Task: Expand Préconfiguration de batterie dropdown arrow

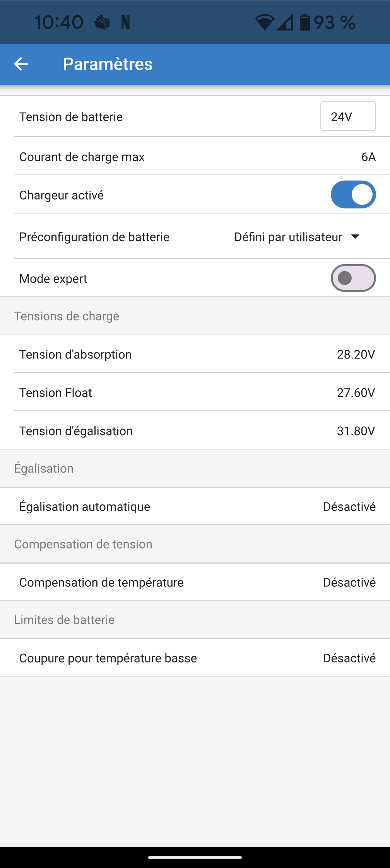Action: 355,236
